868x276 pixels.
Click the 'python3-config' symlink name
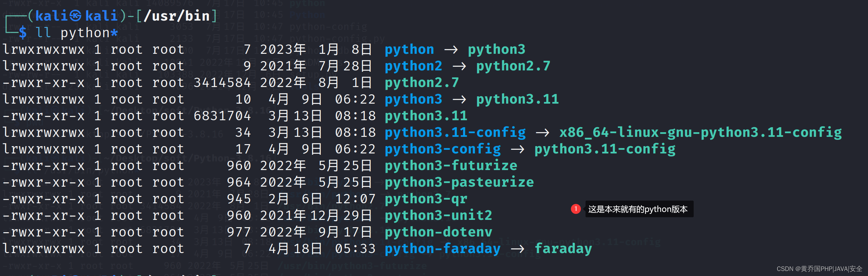pos(443,149)
